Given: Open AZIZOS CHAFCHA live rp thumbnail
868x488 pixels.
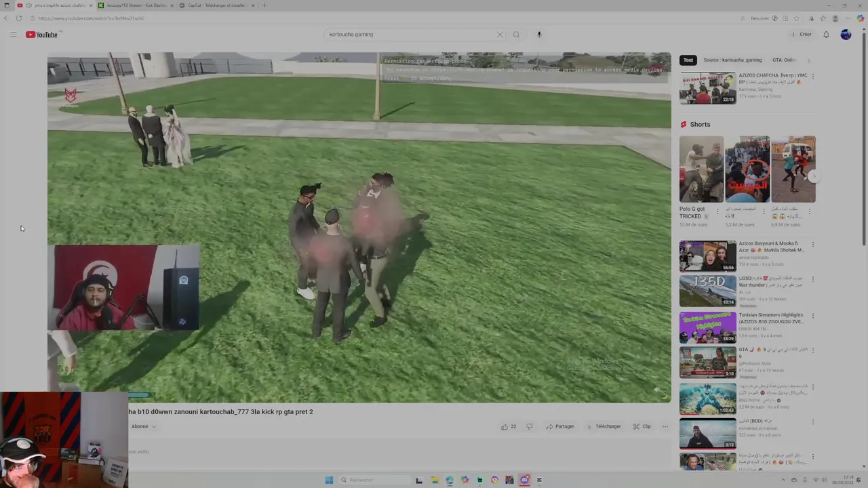Looking at the screenshot, I should click(x=708, y=88).
